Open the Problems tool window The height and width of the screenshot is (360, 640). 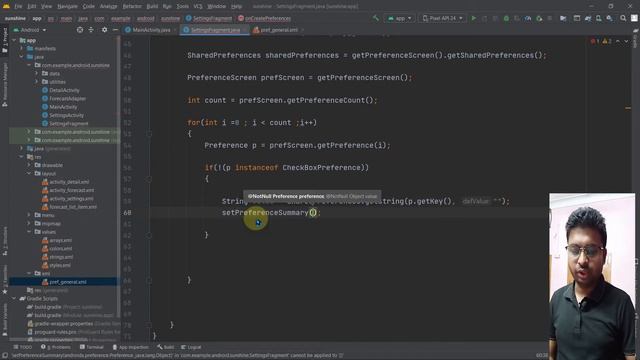pyautogui.click(x=56, y=347)
